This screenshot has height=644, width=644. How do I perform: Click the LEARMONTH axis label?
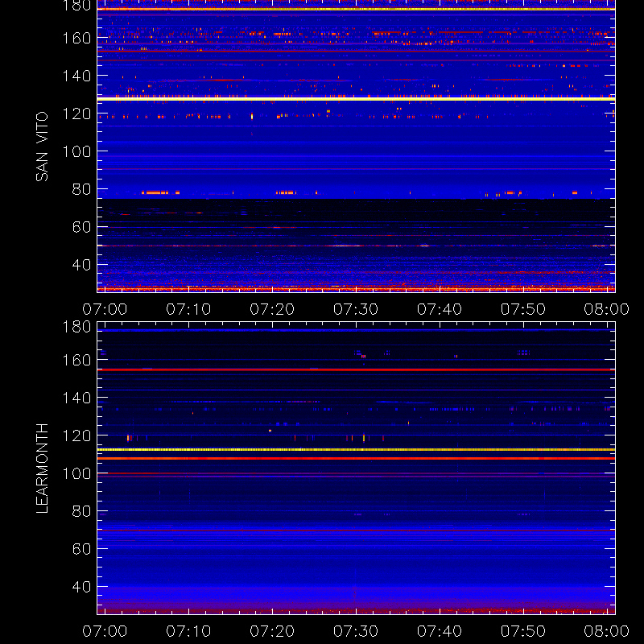point(42,469)
